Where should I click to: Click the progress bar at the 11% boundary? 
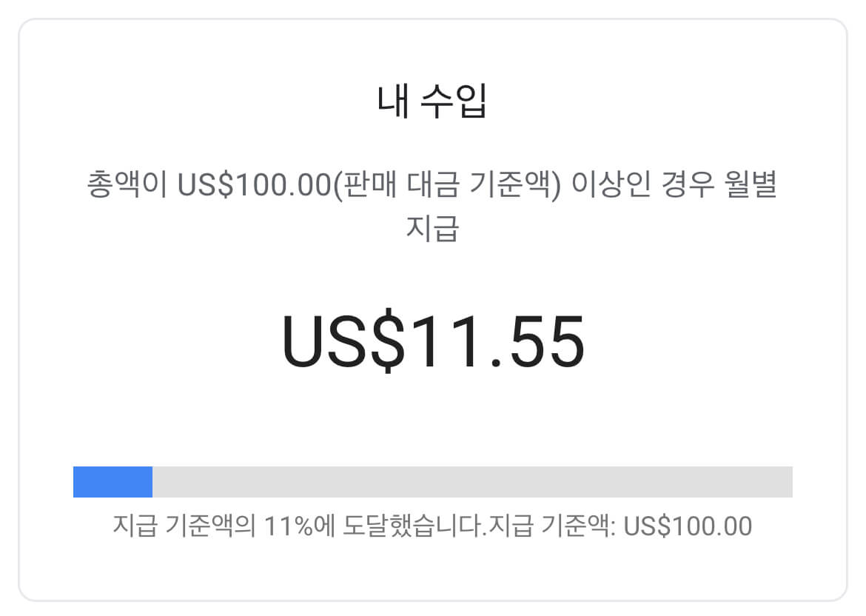(x=152, y=481)
